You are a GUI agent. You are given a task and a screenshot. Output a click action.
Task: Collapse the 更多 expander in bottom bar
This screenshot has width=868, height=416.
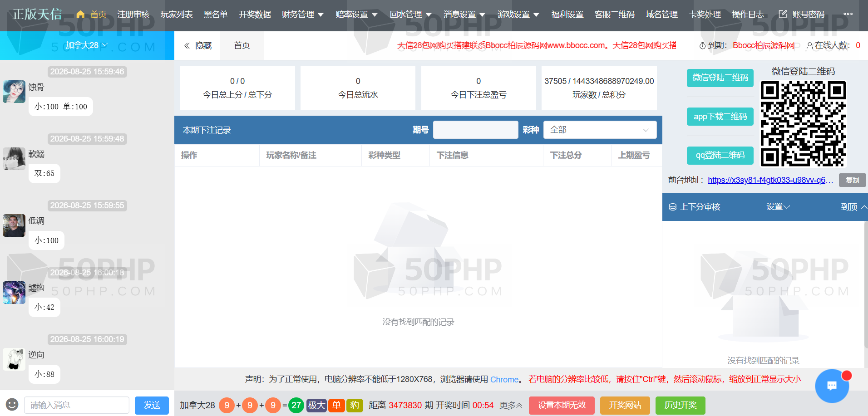(511, 405)
